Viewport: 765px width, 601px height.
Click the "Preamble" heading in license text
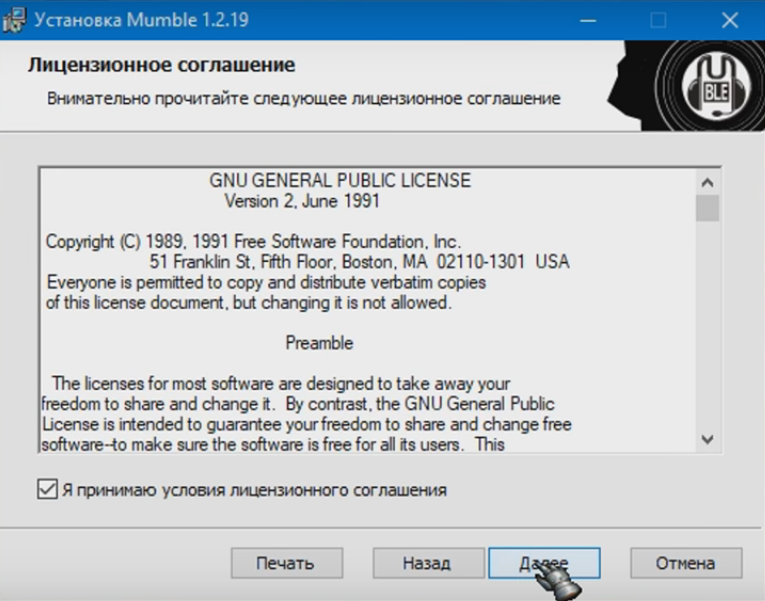pyautogui.click(x=319, y=343)
